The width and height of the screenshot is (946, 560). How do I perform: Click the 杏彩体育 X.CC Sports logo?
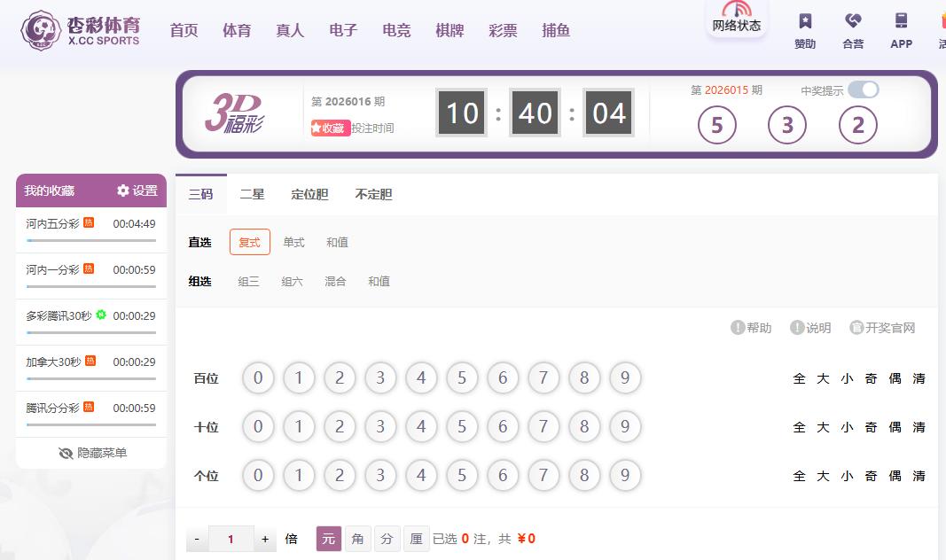(x=82, y=30)
